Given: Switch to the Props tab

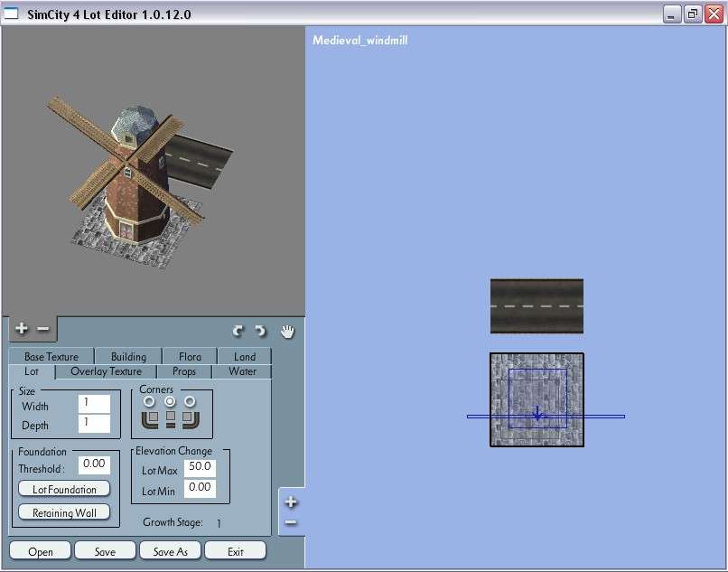Looking at the screenshot, I should coord(184,371).
